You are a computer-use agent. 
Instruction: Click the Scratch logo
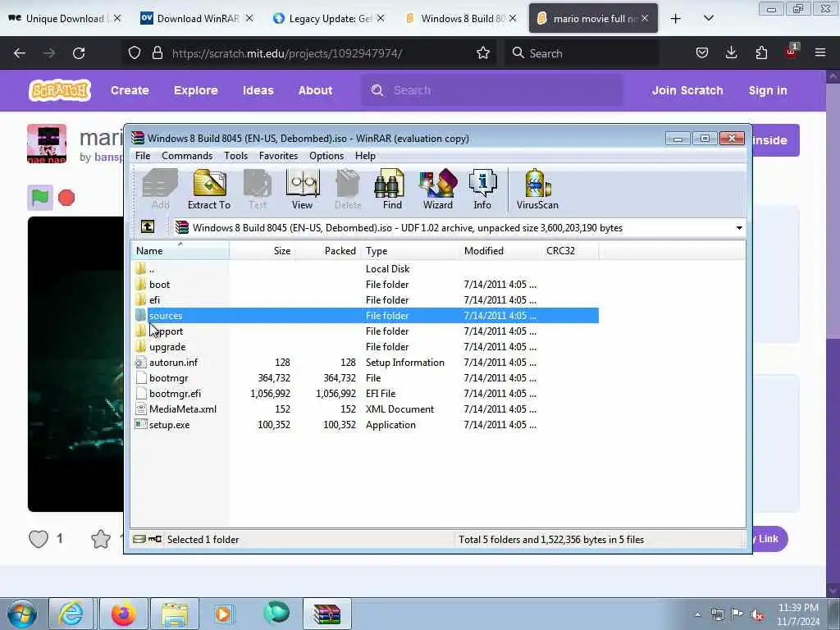click(x=59, y=90)
